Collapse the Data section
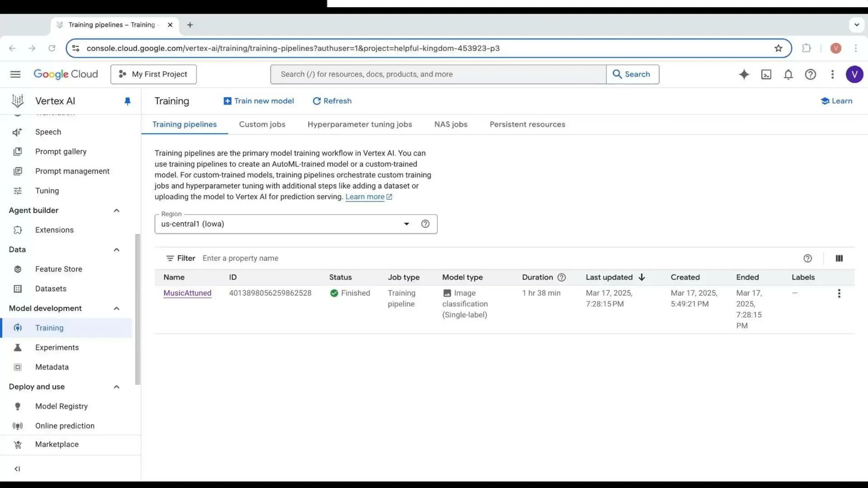Image resolution: width=868 pixels, height=488 pixels. click(x=117, y=250)
